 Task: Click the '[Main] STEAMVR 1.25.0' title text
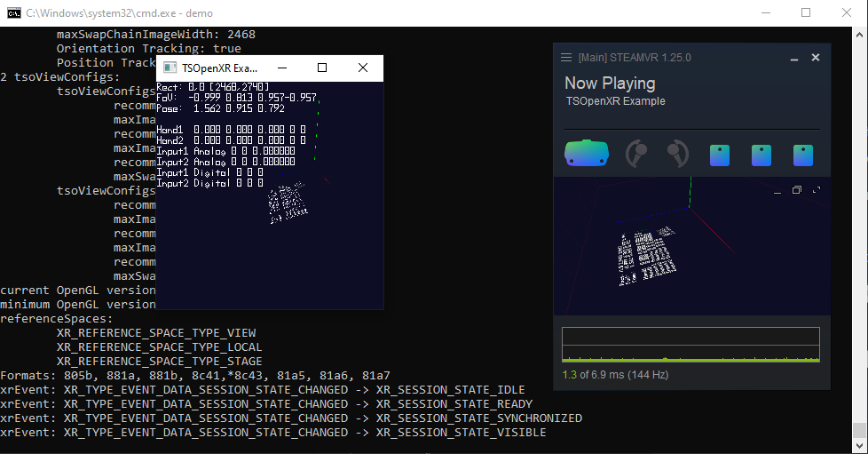coord(635,58)
